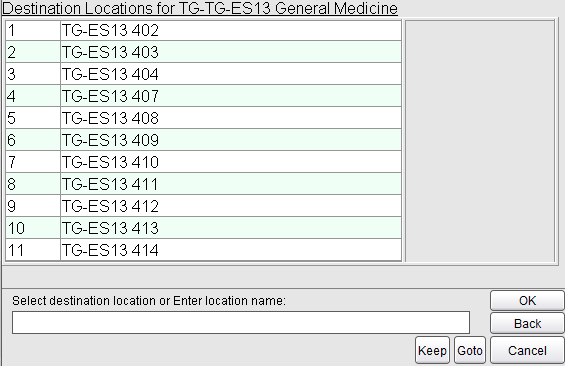Select destination TG-ES13 408
Screen dimensions: 565x366
(x=204, y=118)
